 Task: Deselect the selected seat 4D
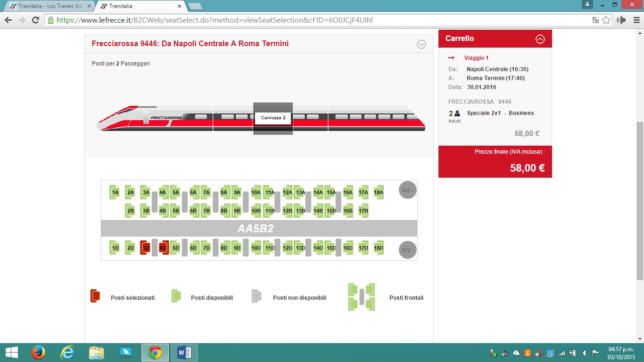click(x=163, y=248)
